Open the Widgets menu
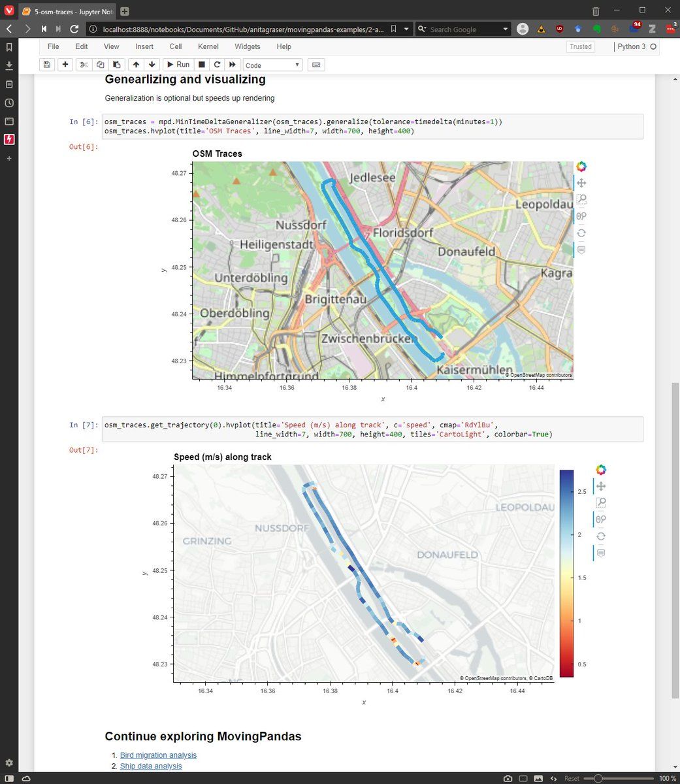Screen dimensions: 680x784 click(248, 46)
